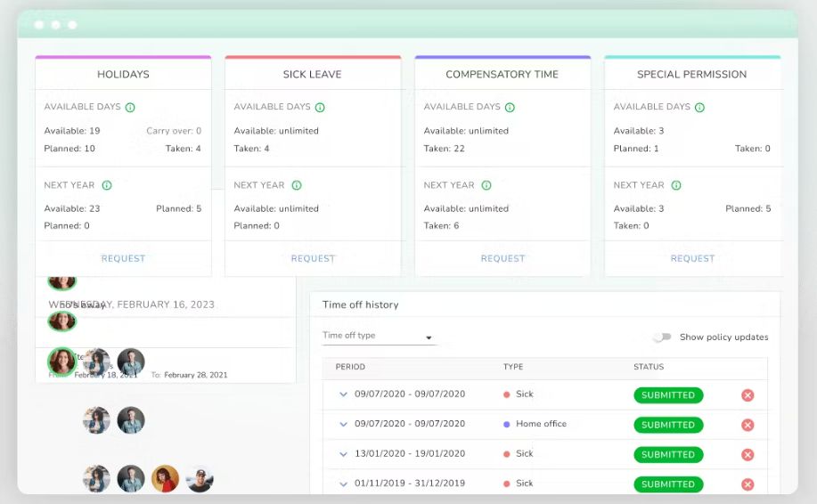Click info icon beside Compensatory Time Next Year

point(486,185)
